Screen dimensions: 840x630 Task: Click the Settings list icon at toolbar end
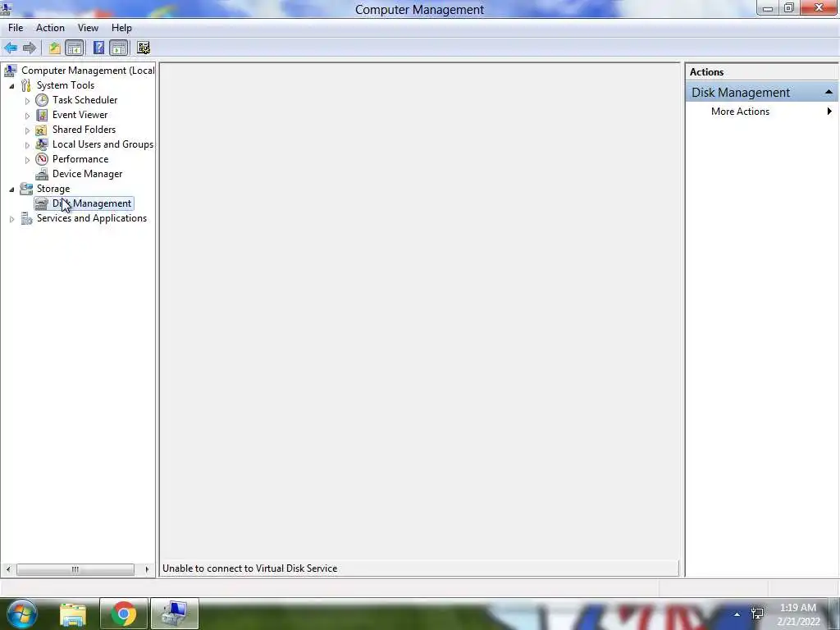click(x=144, y=48)
